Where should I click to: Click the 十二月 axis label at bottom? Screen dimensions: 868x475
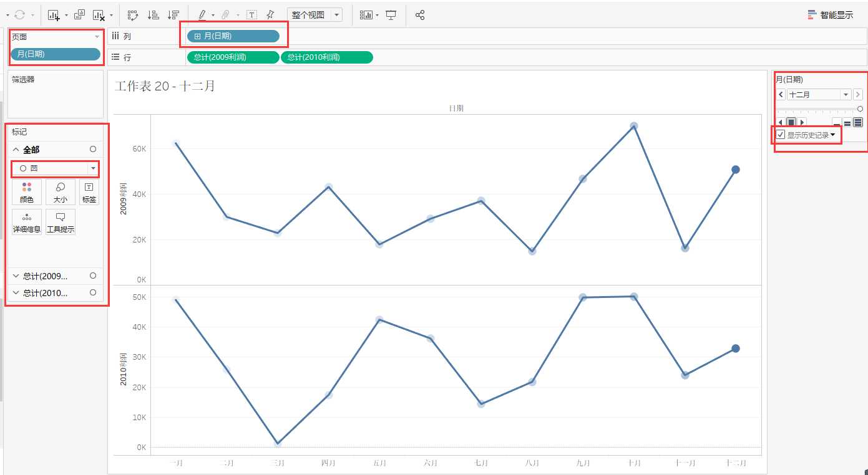coord(736,463)
